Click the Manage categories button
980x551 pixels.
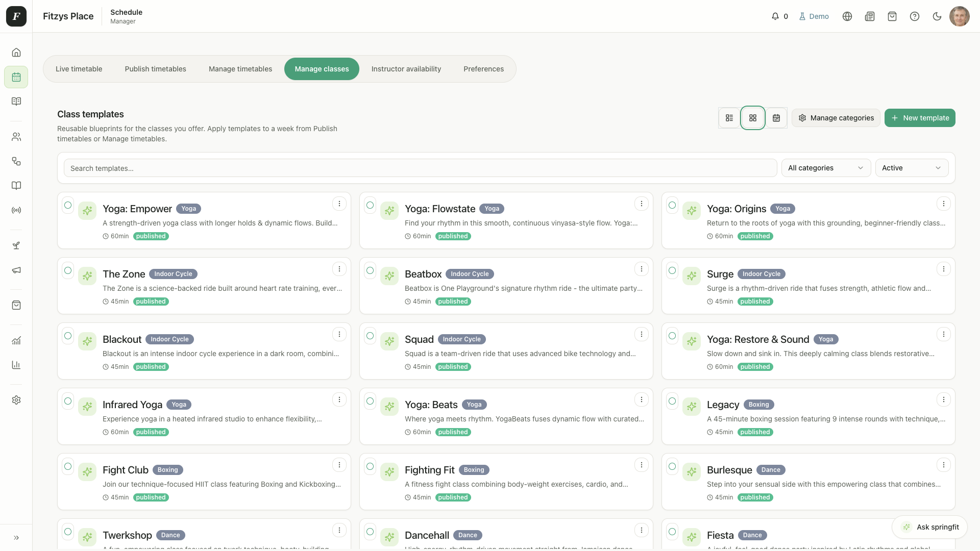coord(836,118)
